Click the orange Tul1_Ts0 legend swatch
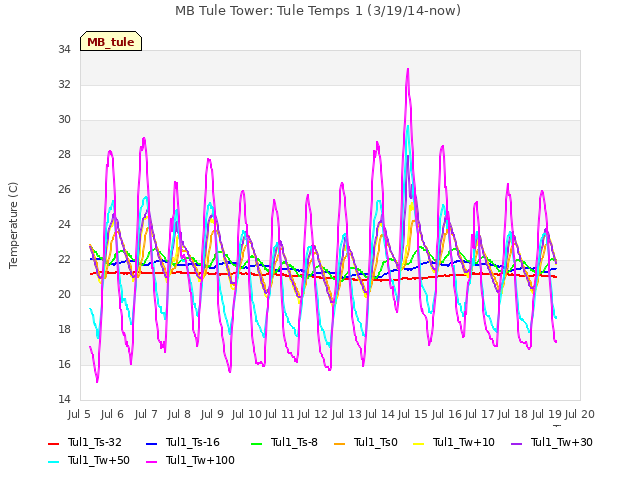The width and height of the screenshot is (640, 480). pos(340,444)
